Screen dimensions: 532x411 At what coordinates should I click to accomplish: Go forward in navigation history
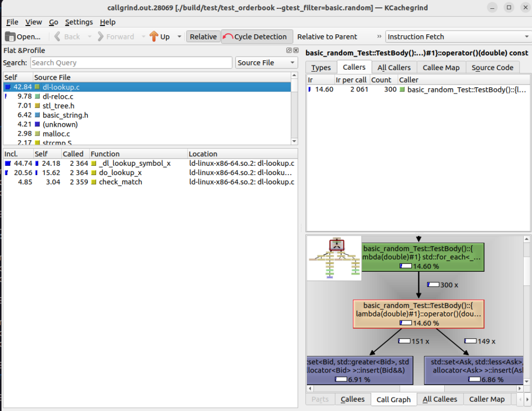pyautogui.click(x=116, y=37)
